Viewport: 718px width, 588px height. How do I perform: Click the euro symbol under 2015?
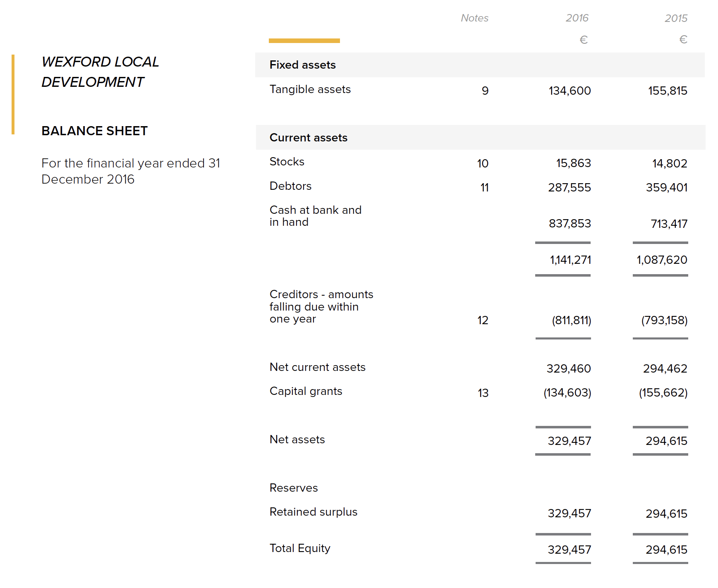683,40
